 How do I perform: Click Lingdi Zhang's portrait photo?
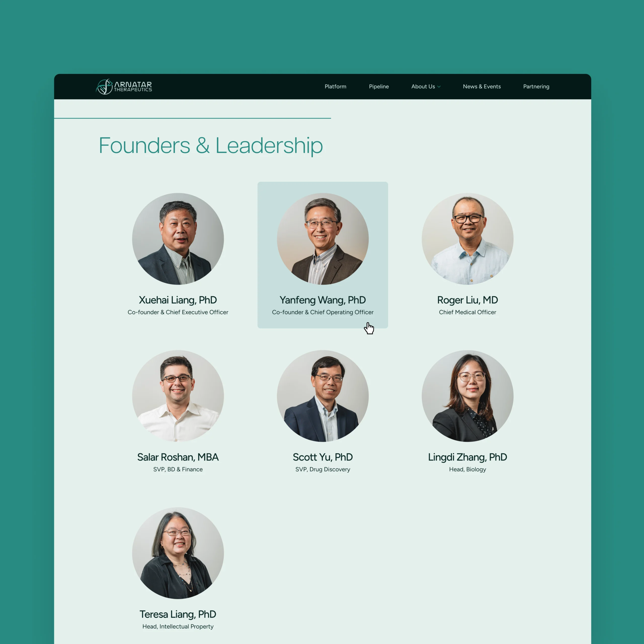tap(467, 396)
